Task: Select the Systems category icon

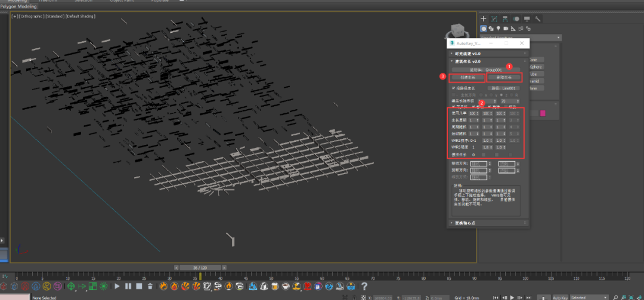Action: pyautogui.click(x=528, y=29)
